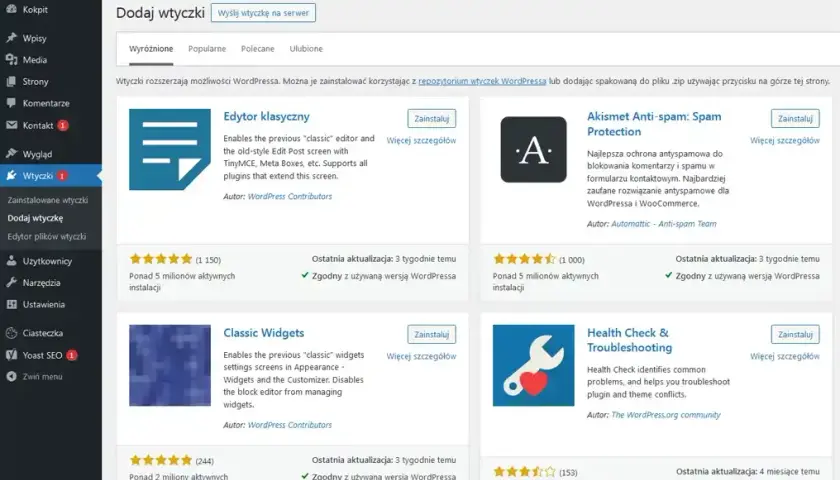Screen dimensions: 840x480
Task: Open the Ustawienia menu label
Action: point(43,304)
